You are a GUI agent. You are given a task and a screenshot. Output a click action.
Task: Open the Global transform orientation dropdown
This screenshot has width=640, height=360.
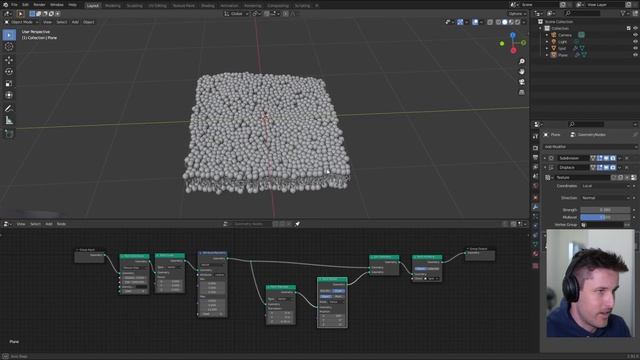click(x=236, y=13)
